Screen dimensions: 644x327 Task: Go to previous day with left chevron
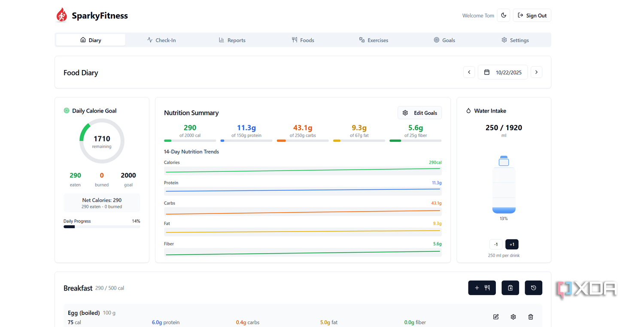pos(469,72)
